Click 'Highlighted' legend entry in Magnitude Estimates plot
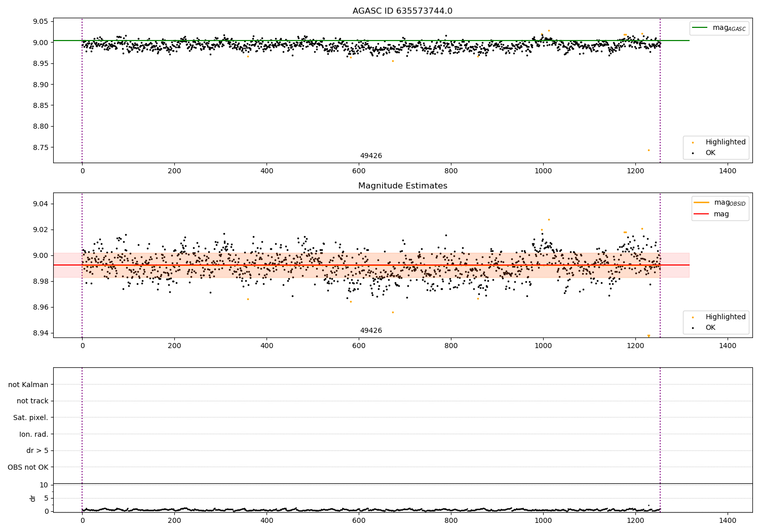This screenshot has height=532, width=760. click(x=719, y=317)
